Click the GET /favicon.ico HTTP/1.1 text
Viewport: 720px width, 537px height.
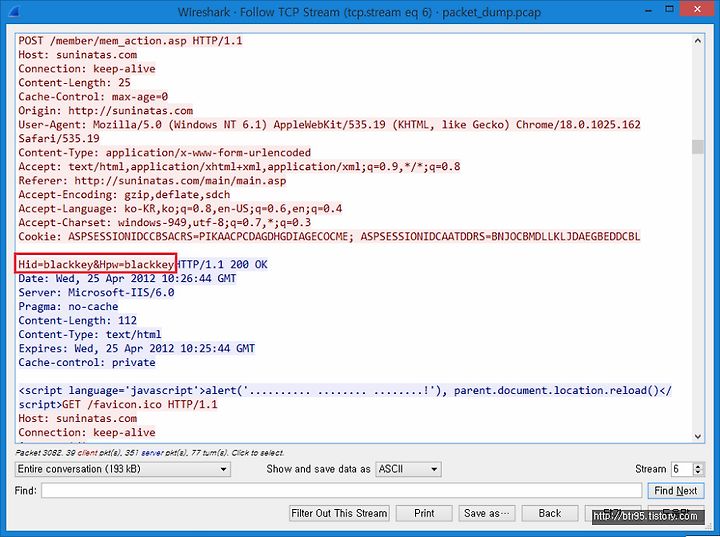tap(140, 405)
